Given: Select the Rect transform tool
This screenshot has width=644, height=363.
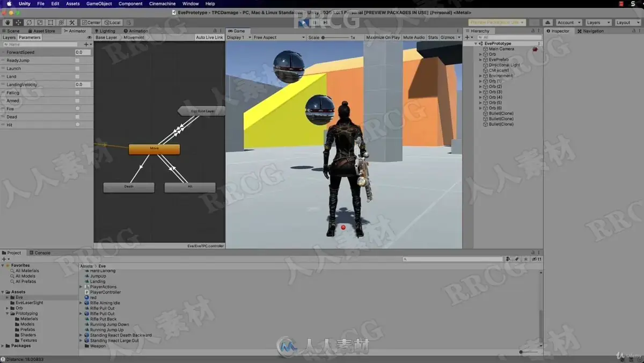Looking at the screenshot, I should click(50, 23).
